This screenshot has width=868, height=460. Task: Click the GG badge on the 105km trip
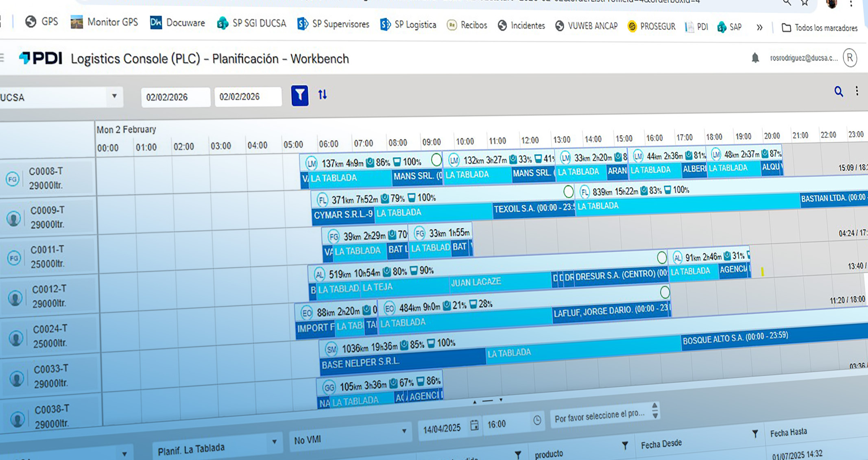329,387
